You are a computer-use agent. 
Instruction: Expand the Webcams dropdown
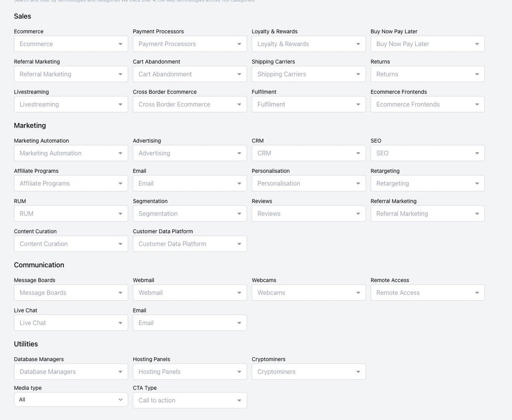pos(308,293)
